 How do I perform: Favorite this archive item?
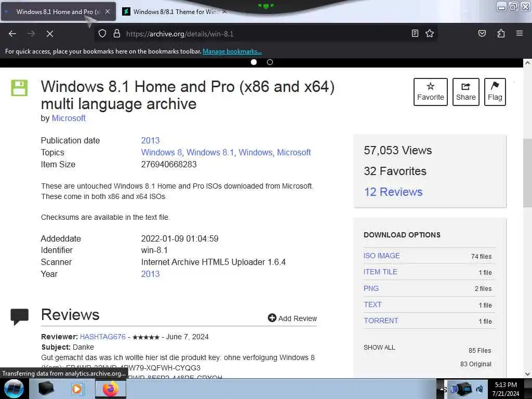tap(430, 92)
